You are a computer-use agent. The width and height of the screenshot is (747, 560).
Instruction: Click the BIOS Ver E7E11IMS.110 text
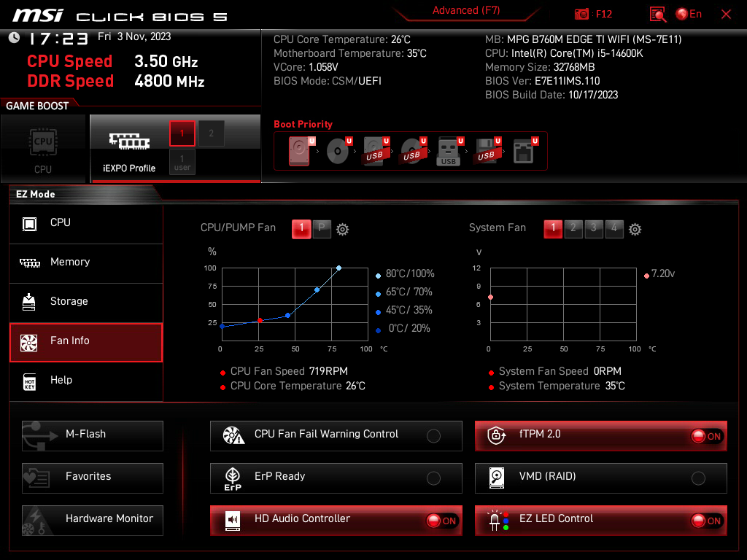click(542, 81)
